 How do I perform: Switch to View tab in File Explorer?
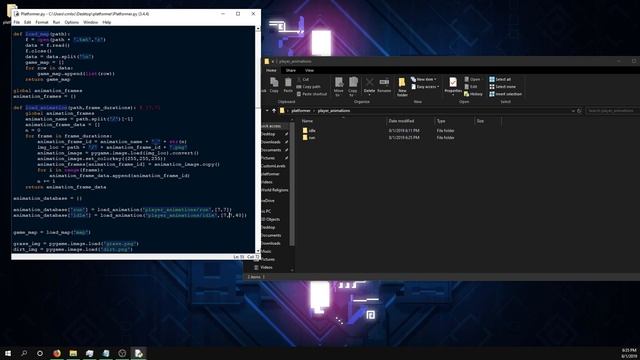pyautogui.click(x=309, y=71)
